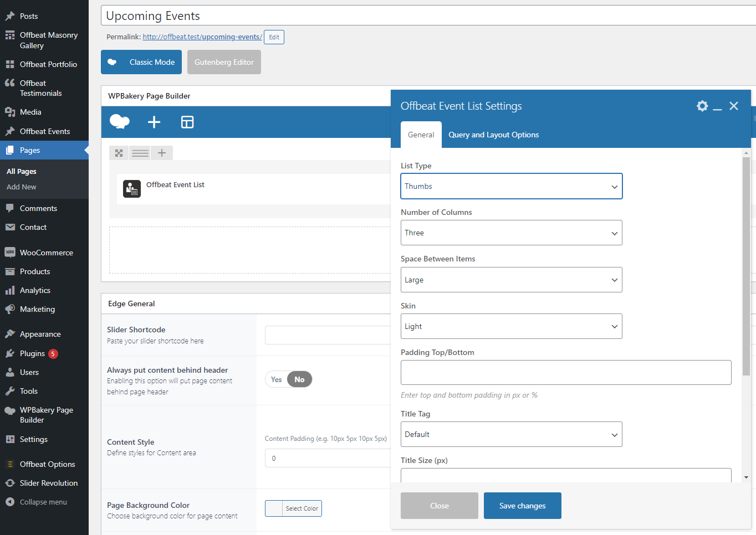
Task: Open the List Type dropdown
Action: [511, 186]
